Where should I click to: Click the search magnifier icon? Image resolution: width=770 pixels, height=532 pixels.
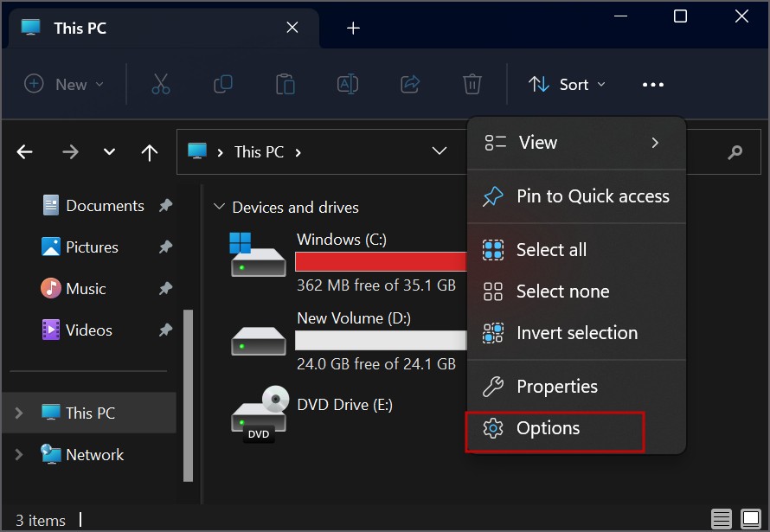click(735, 152)
